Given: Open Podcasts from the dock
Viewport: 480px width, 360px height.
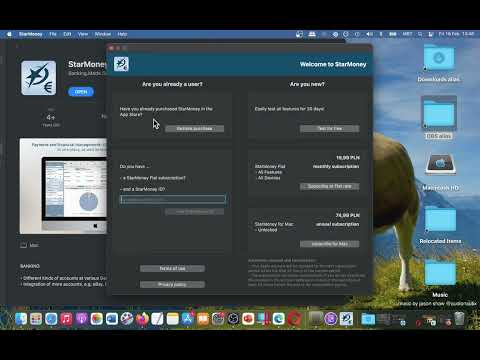Looking at the screenshot, I should (x=81, y=319).
